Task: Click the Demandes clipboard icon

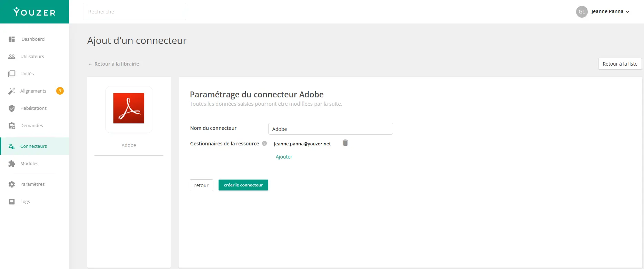Action: click(12, 126)
